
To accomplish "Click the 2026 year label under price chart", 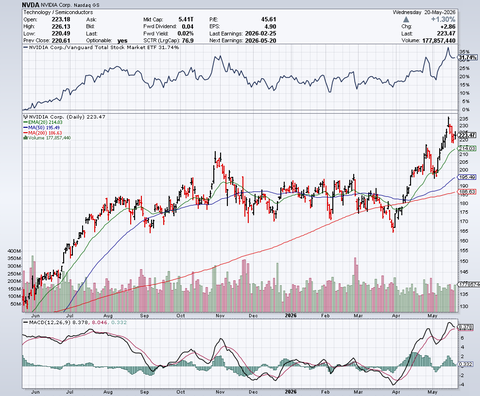I will point(290,315).
